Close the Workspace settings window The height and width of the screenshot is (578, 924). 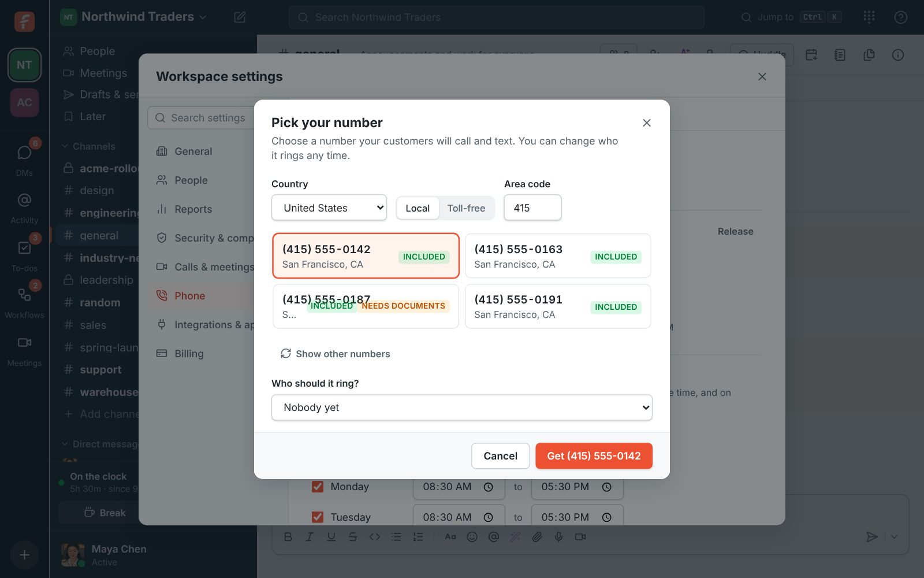tap(762, 76)
